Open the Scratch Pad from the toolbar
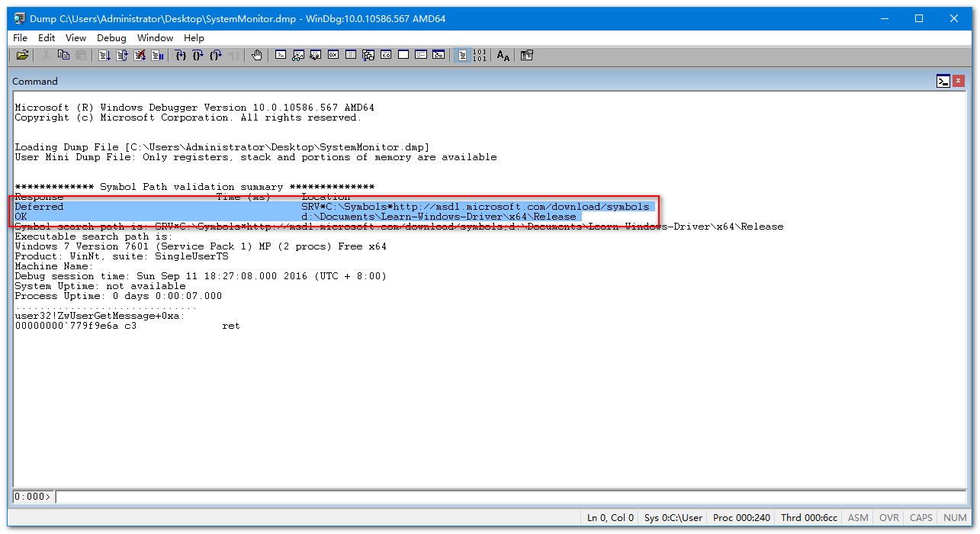 coord(403,55)
